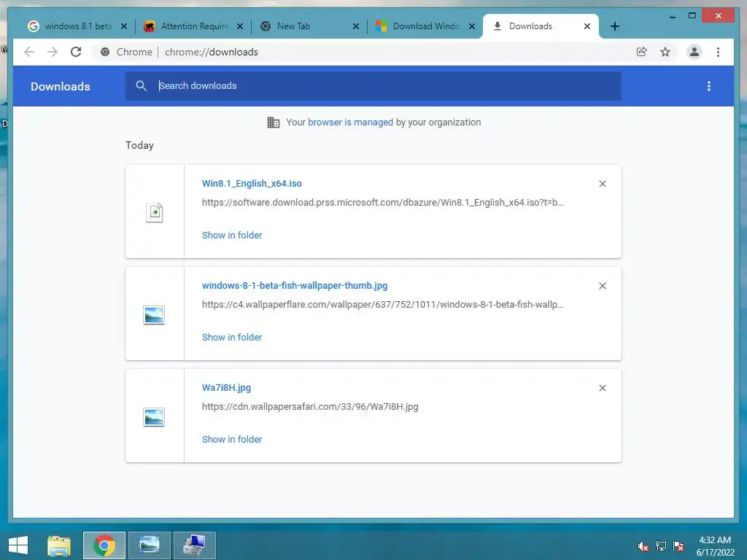
Task: Focus the Search downloads field
Action: pos(373,86)
